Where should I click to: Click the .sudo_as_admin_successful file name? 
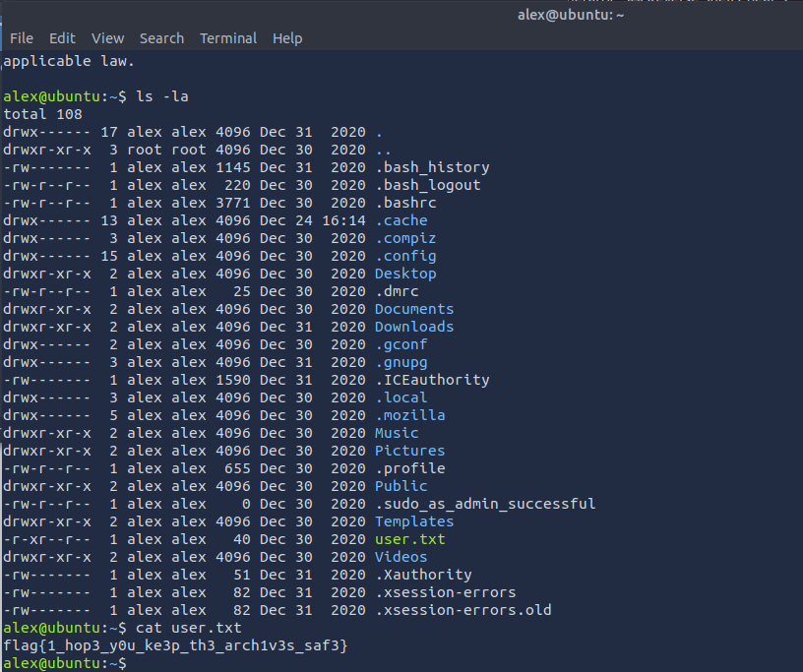484,504
